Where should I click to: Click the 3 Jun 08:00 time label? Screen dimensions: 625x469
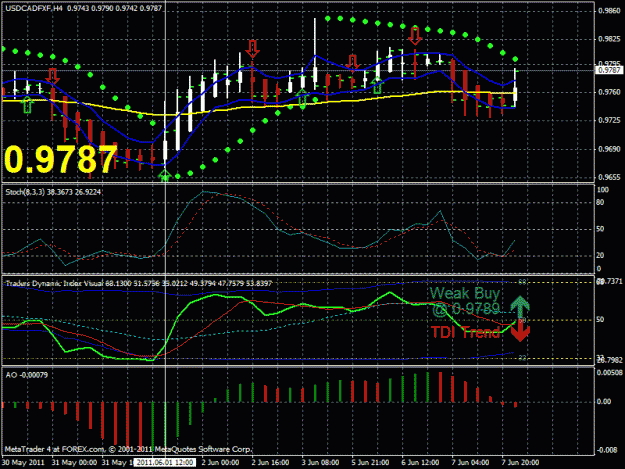pos(320,463)
